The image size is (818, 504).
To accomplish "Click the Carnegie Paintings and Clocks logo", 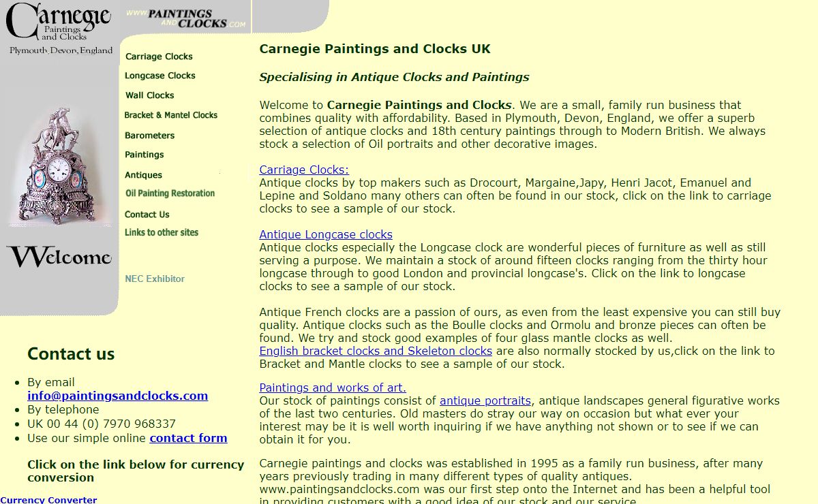I will pos(59,30).
